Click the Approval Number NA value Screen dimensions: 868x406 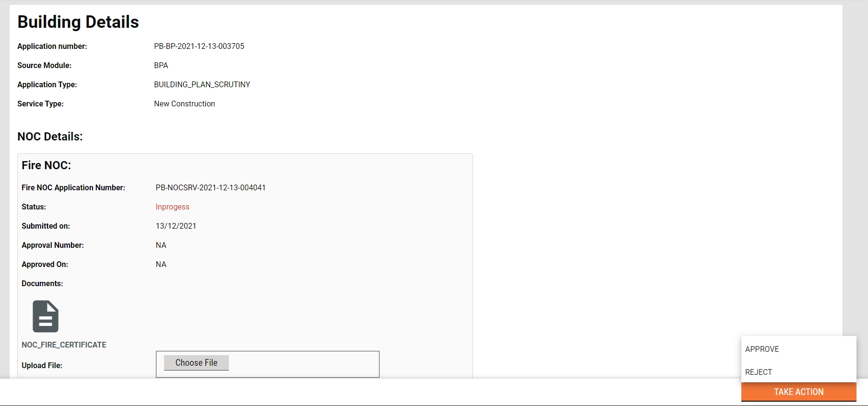[161, 245]
